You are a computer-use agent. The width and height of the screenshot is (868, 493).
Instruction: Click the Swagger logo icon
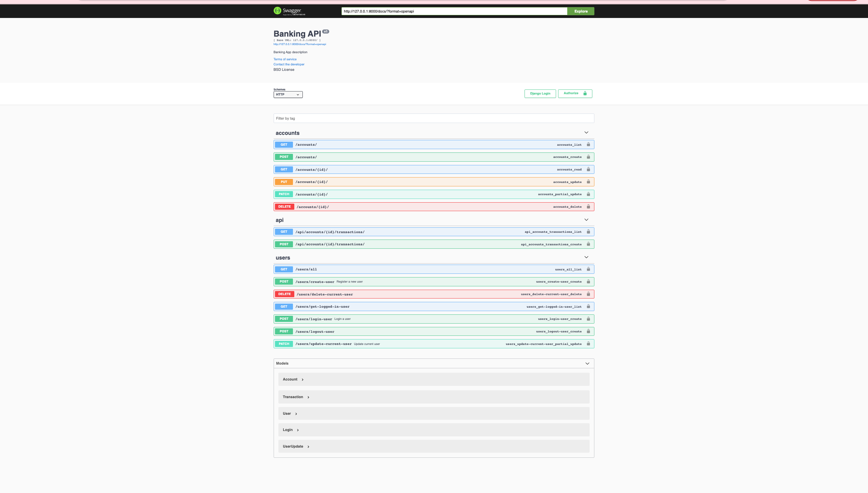pyautogui.click(x=277, y=11)
